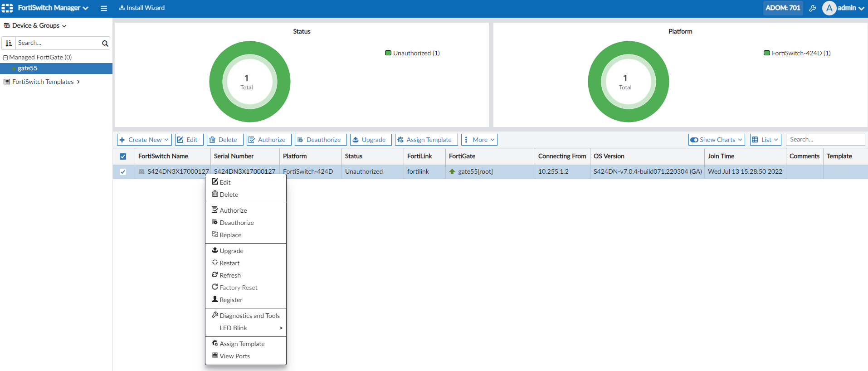Click the green up-arrow icon beside gate55[root]
The width and height of the screenshot is (868, 371).
[452, 171]
